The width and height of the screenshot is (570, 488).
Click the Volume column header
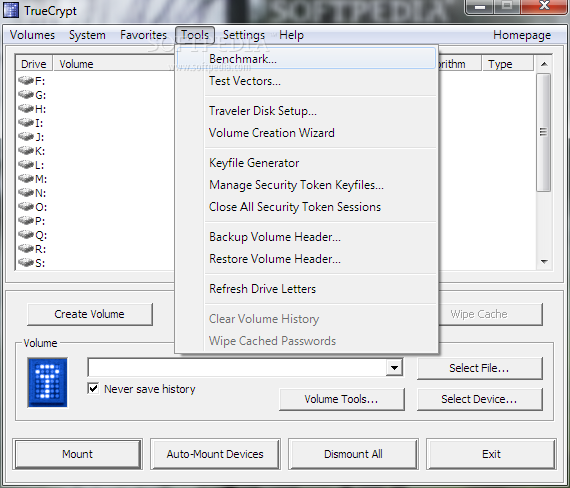coord(113,64)
